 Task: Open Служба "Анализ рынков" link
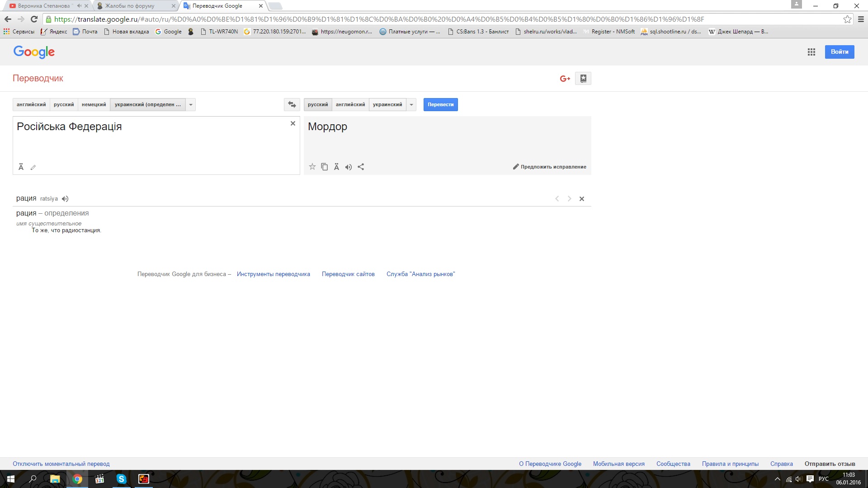420,274
